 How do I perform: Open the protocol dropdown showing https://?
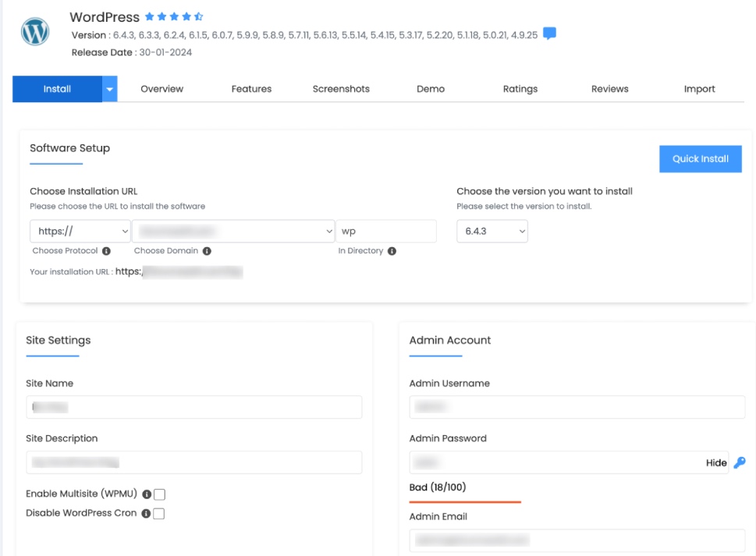coord(80,231)
